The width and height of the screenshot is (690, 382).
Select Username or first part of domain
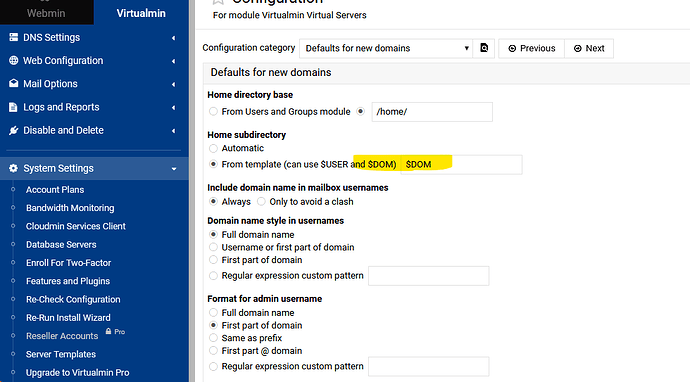coord(213,247)
